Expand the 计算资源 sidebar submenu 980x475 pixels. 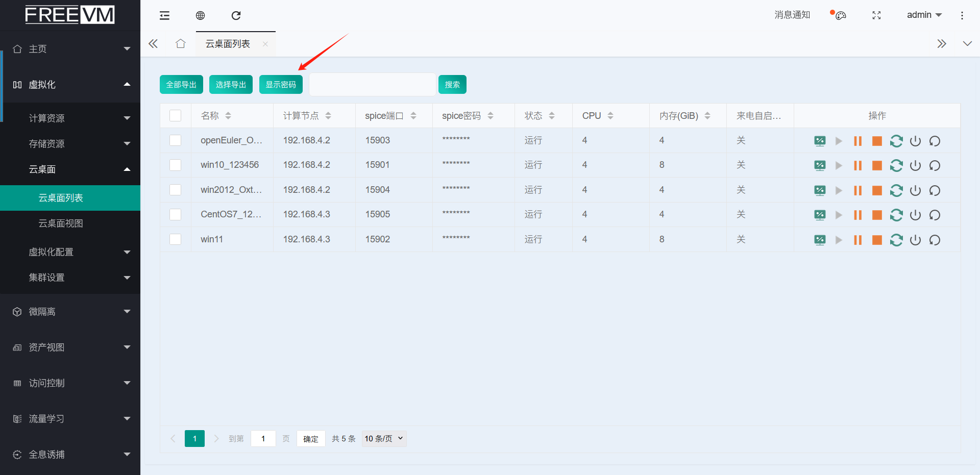(70, 118)
